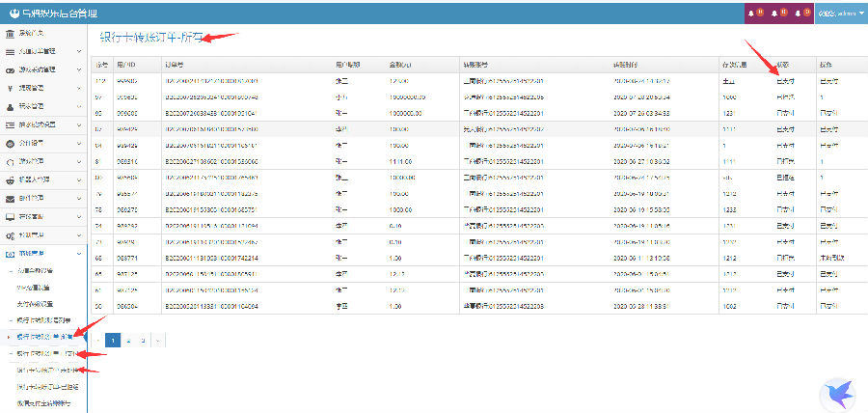Click the app logo in the top-left header
This screenshot has width=868, height=413.
12,14
